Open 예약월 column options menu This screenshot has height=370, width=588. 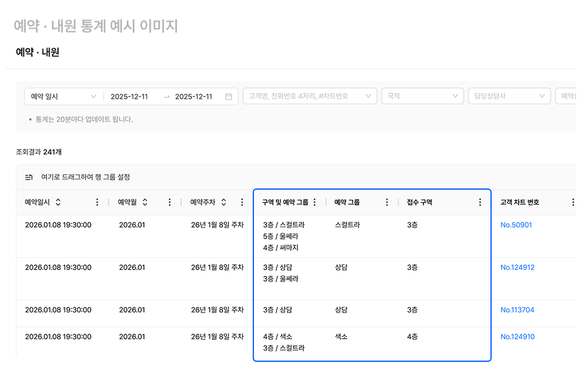click(170, 202)
